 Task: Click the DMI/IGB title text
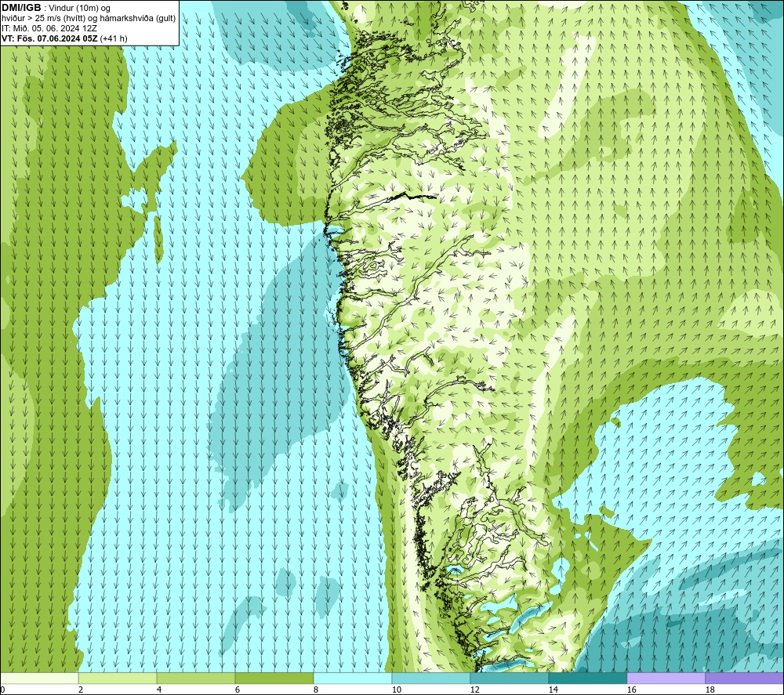21,8
